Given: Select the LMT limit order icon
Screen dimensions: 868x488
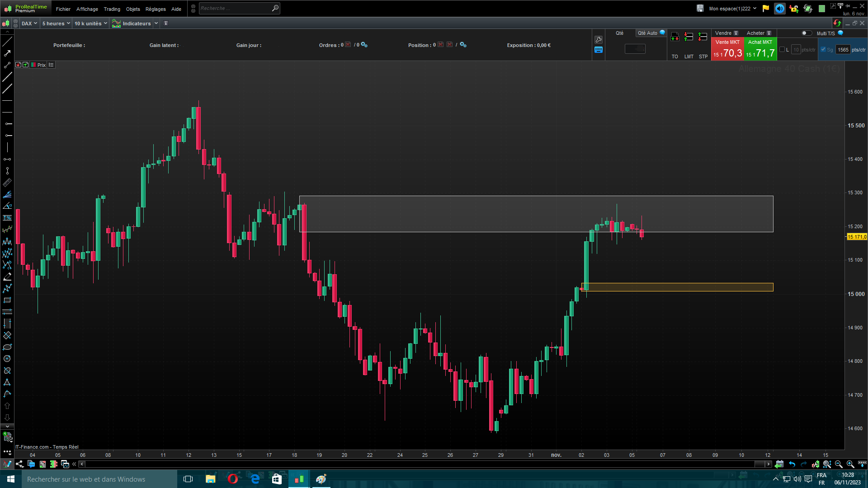Looking at the screenshot, I should click(x=689, y=38).
